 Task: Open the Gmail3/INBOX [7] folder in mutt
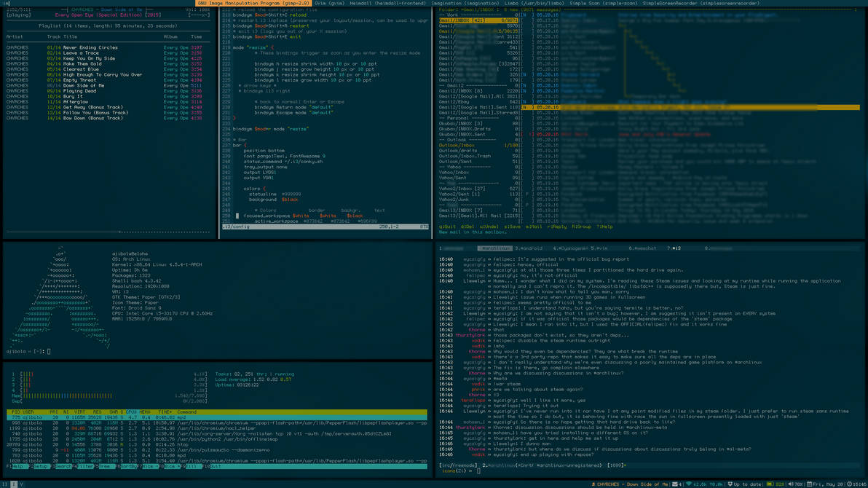[x=479, y=210]
